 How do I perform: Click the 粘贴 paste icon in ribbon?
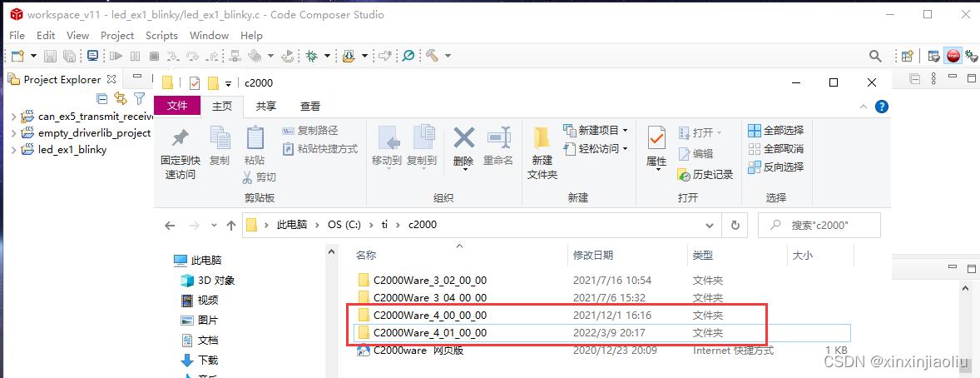[255, 137]
